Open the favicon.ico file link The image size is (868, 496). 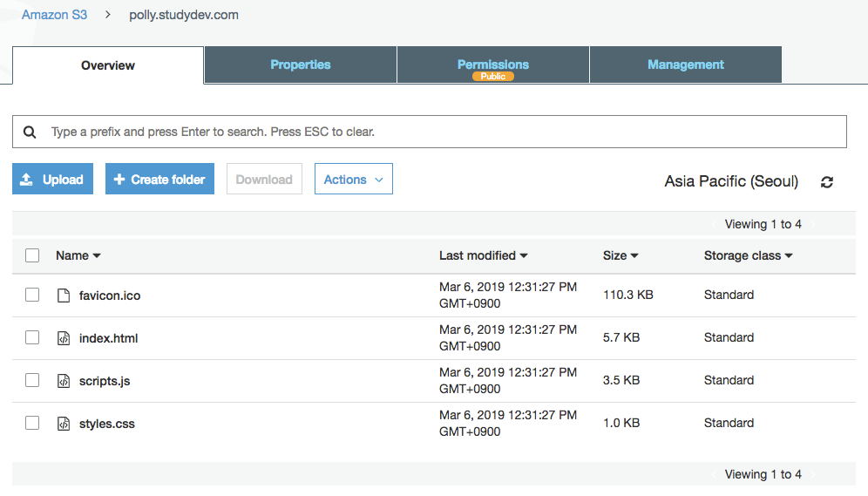coord(110,296)
